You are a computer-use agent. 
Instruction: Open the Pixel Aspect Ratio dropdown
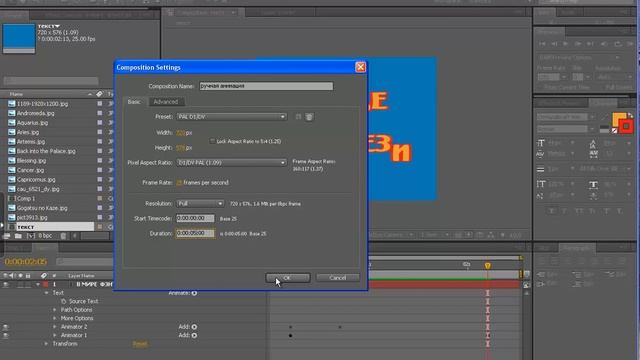pos(231,162)
